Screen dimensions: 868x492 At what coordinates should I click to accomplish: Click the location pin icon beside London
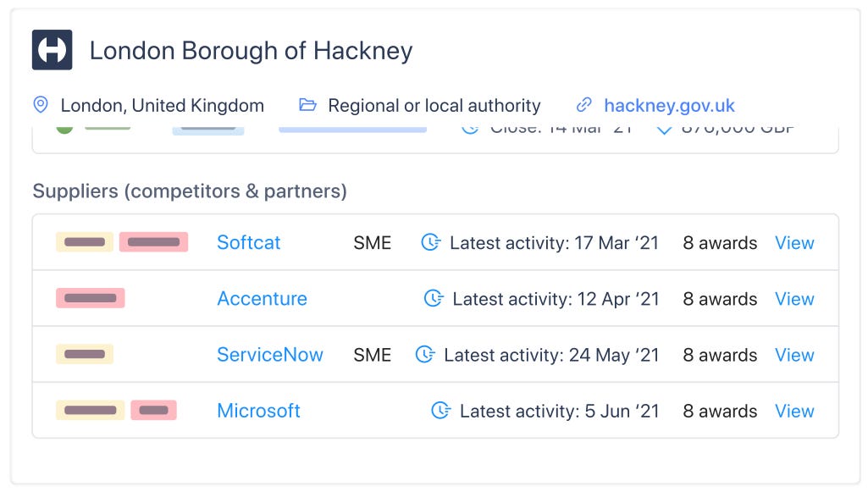[x=41, y=105]
